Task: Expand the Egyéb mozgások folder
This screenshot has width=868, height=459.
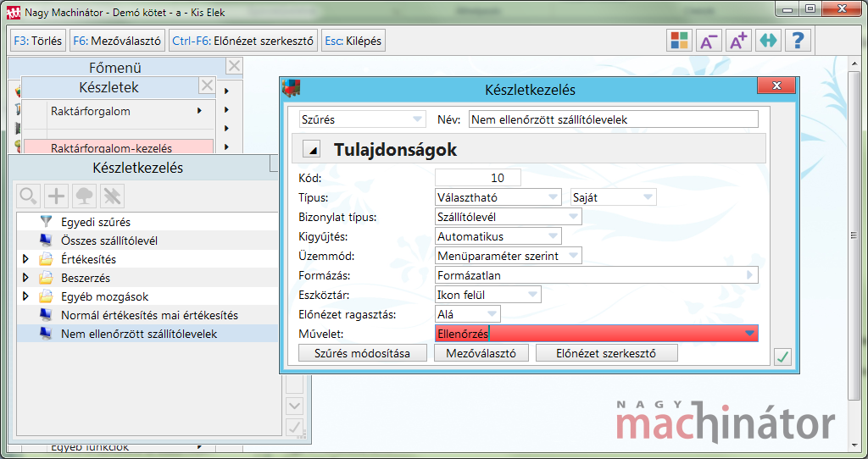Action: [25, 296]
